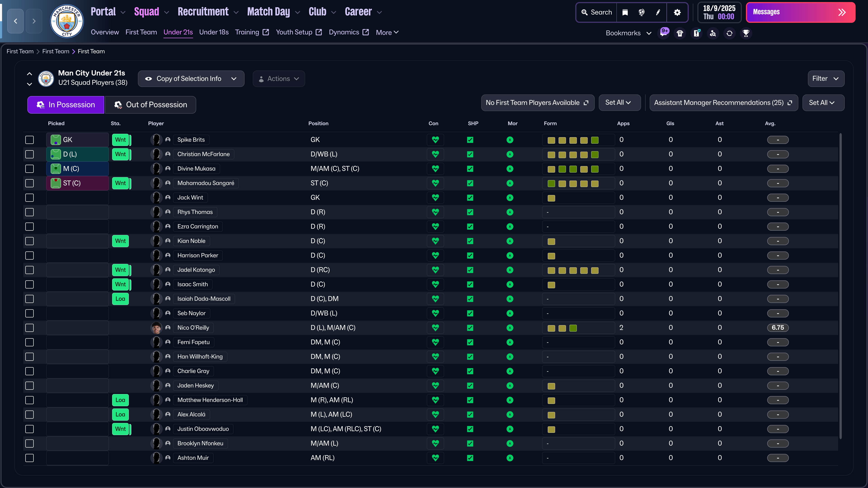Click the player search scouting shortcut icon
Image resolution: width=868 pixels, height=488 pixels.
(x=713, y=33)
